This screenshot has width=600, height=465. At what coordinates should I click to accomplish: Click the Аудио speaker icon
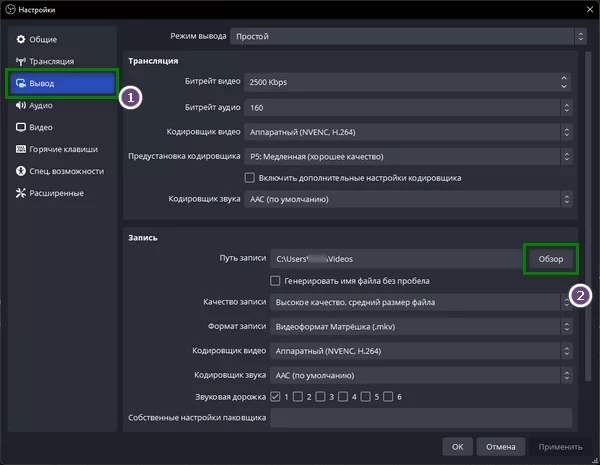[x=21, y=105]
